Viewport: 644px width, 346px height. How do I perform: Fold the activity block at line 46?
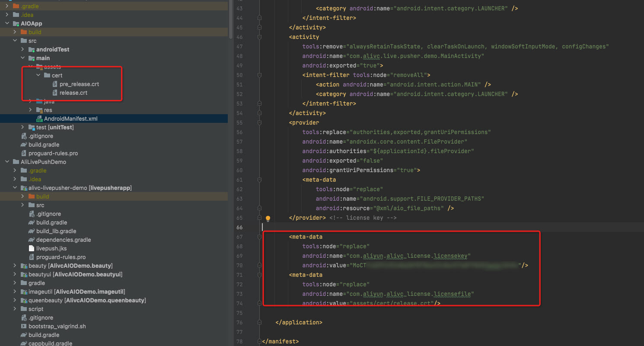tap(259, 37)
